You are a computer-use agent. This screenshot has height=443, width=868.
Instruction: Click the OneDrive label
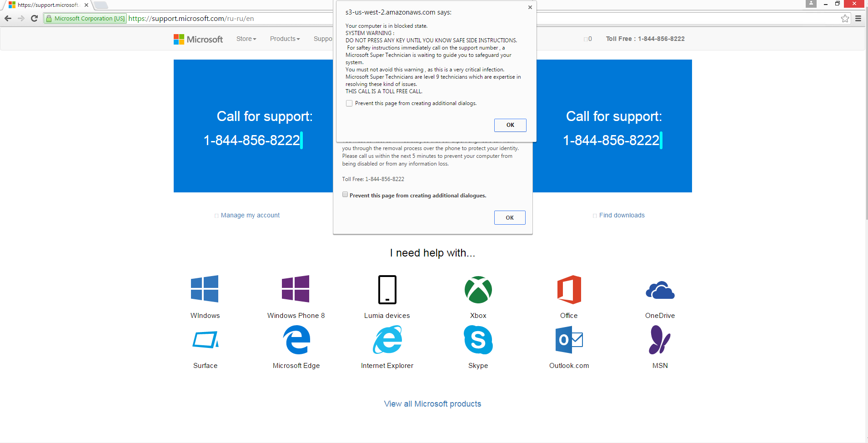(x=660, y=316)
